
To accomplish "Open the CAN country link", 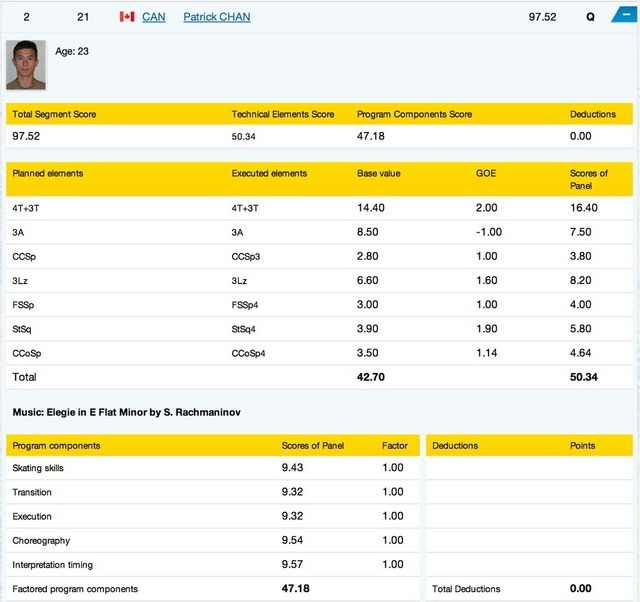I will click(154, 17).
